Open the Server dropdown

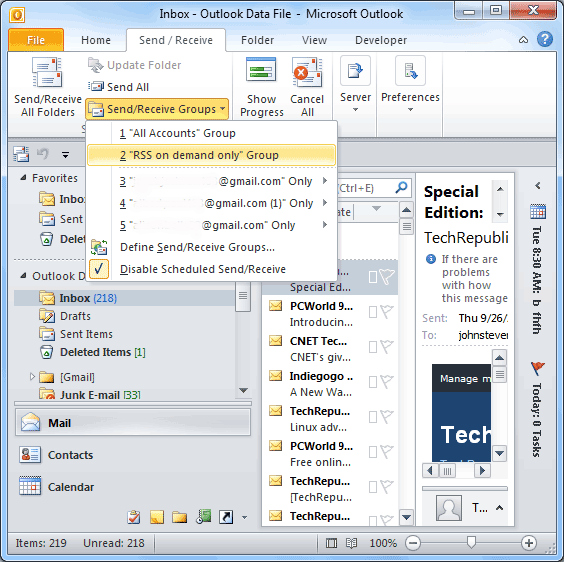(355, 85)
